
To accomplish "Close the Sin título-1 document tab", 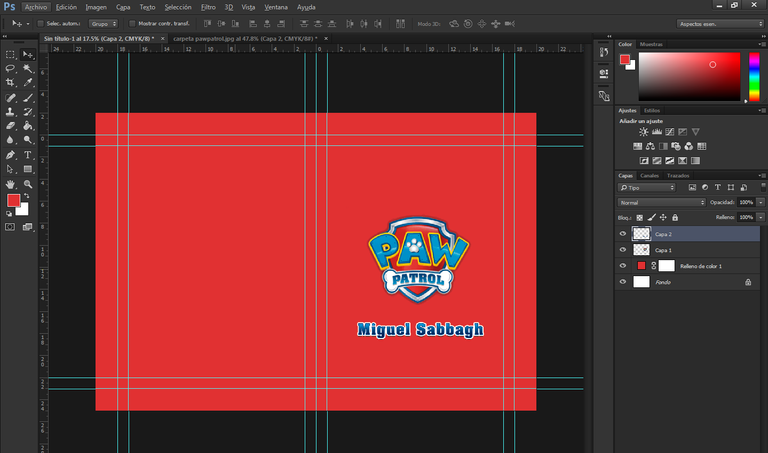I will pos(163,38).
